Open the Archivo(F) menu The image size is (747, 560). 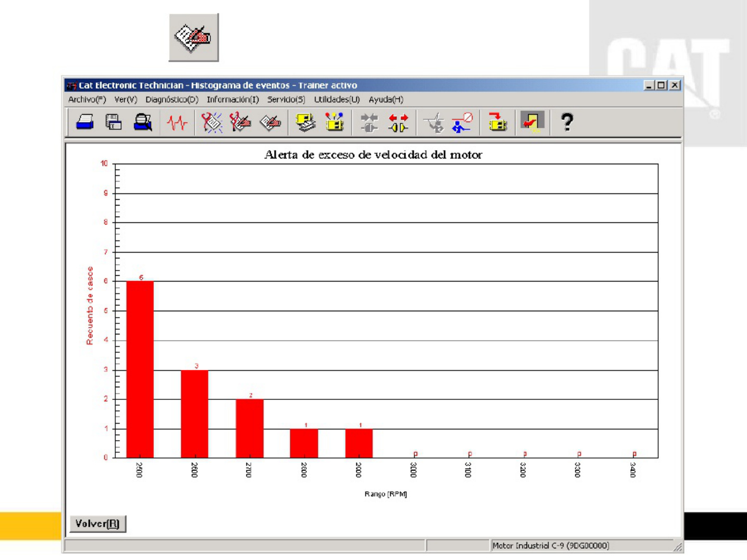click(87, 99)
